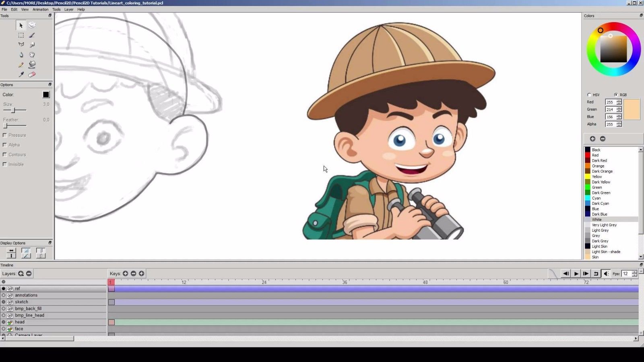Switch to HSV color mode

point(589,95)
